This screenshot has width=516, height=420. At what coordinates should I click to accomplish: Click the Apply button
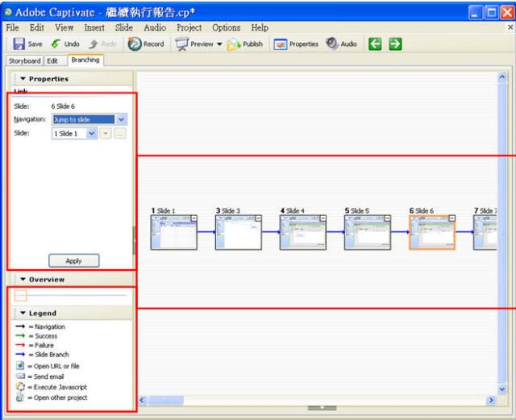pyautogui.click(x=73, y=260)
